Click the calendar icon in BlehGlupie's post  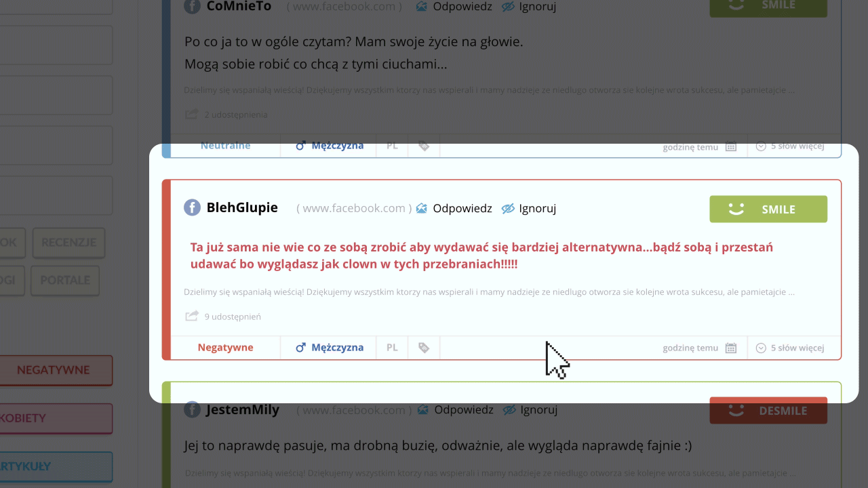[730, 348]
